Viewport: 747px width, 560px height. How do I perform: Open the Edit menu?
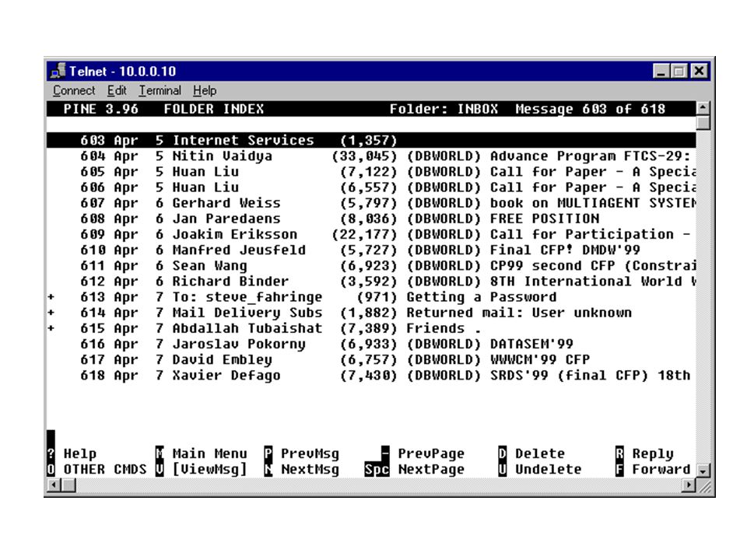pyautogui.click(x=117, y=90)
